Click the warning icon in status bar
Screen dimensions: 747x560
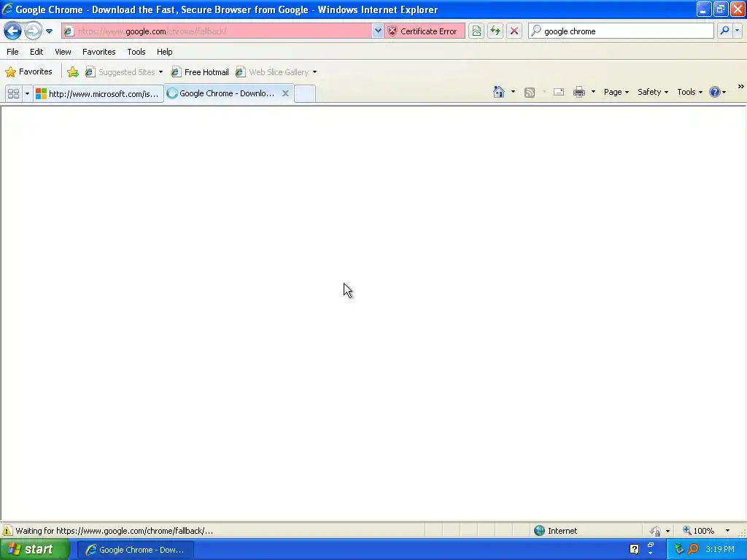pos(7,531)
